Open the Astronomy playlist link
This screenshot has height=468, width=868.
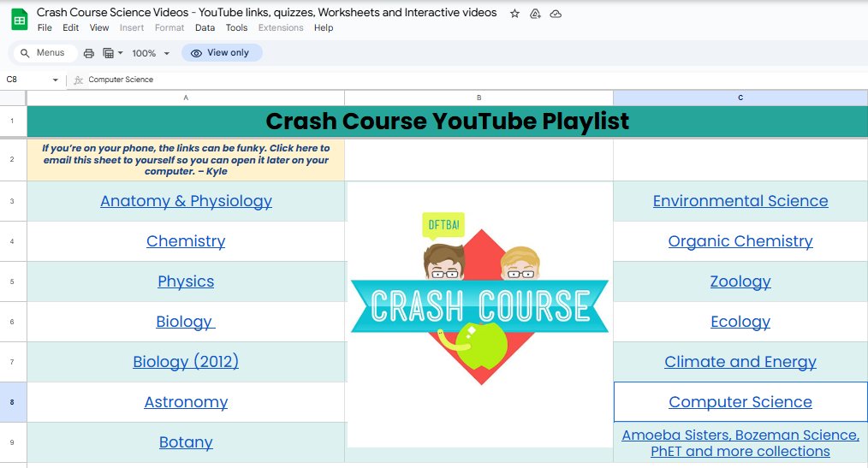pos(186,401)
